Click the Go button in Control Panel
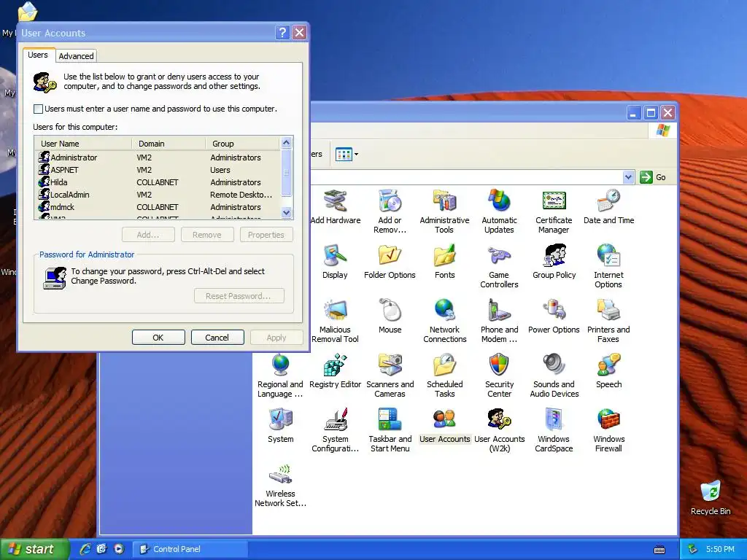 click(653, 177)
